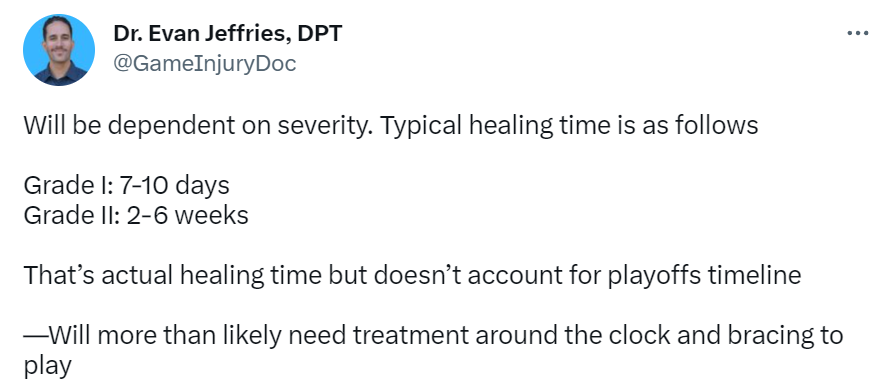The image size is (890, 382).
Task: Click the '2-6 weeks' duration text
Action: pyautogui.click(x=187, y=215)
